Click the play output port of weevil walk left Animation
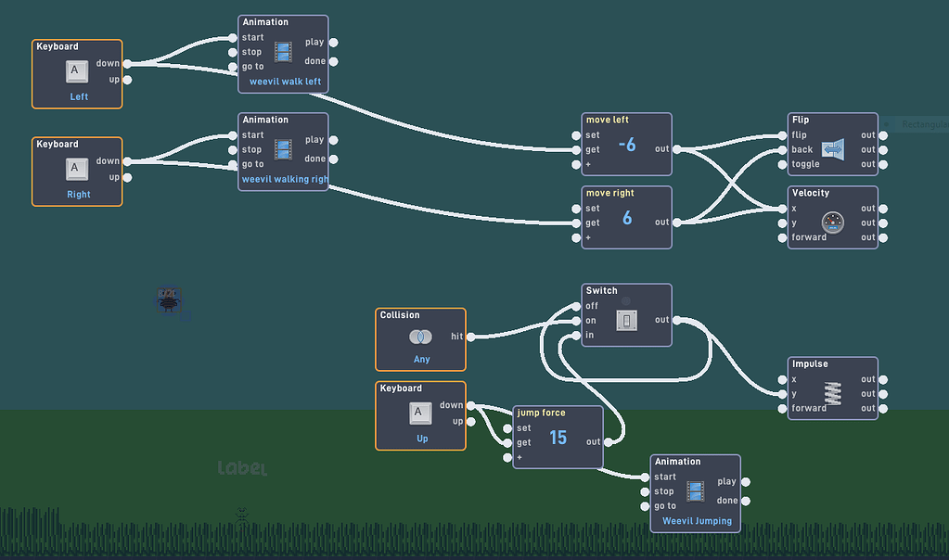Screen dimensions: 949x560 coord(333,43)
